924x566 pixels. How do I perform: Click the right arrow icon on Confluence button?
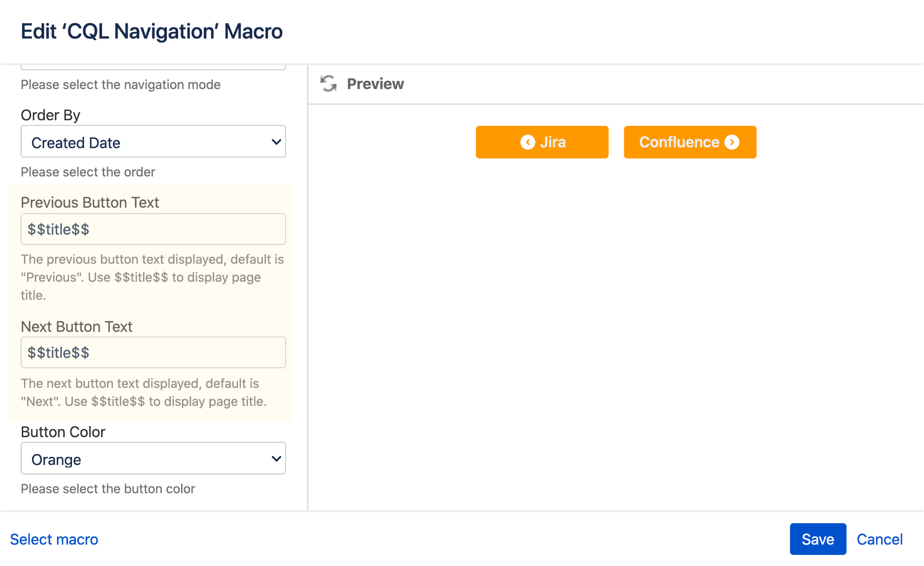pos(732,142)
